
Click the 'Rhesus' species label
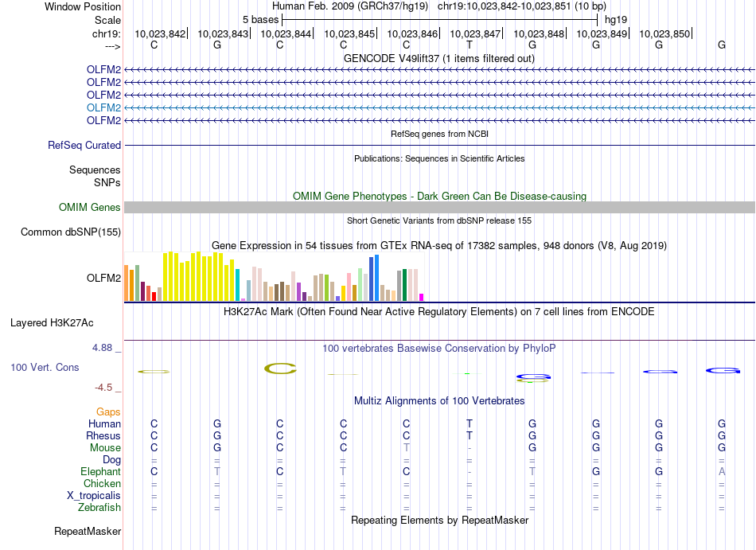point(103,435)
